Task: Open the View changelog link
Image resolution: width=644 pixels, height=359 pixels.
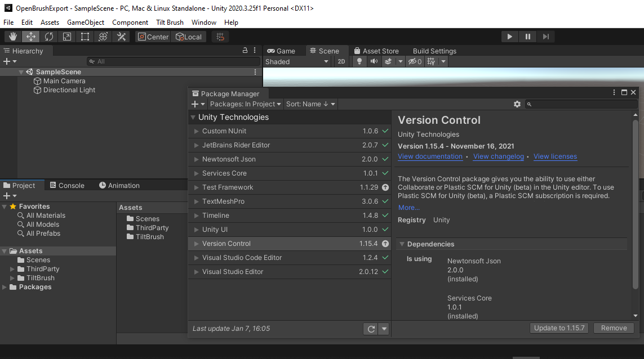Action: [x=498, y=156]
